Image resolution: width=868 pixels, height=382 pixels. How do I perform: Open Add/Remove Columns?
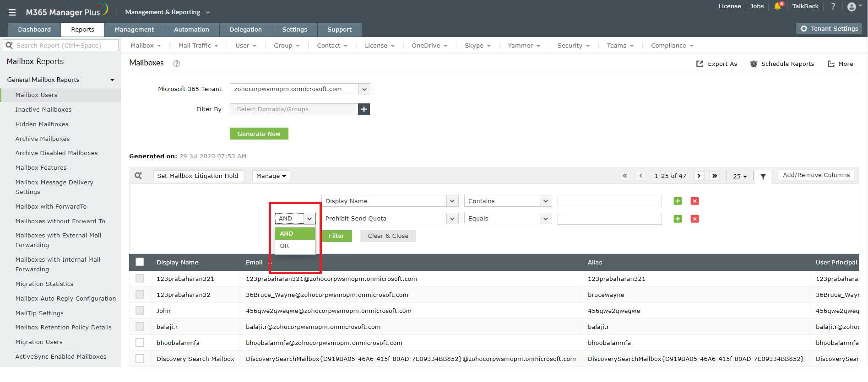[x=816, y=175]
